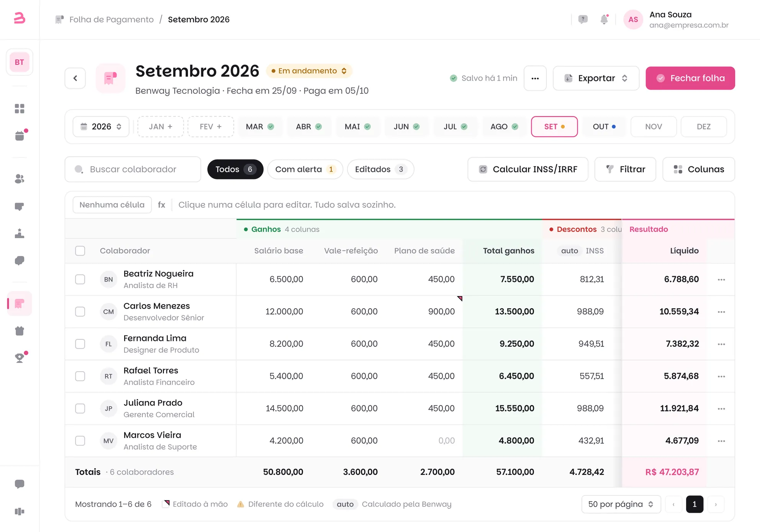
Task: Select the Editados filter tab
Action: pyautogui.click(x=380, y=169)
